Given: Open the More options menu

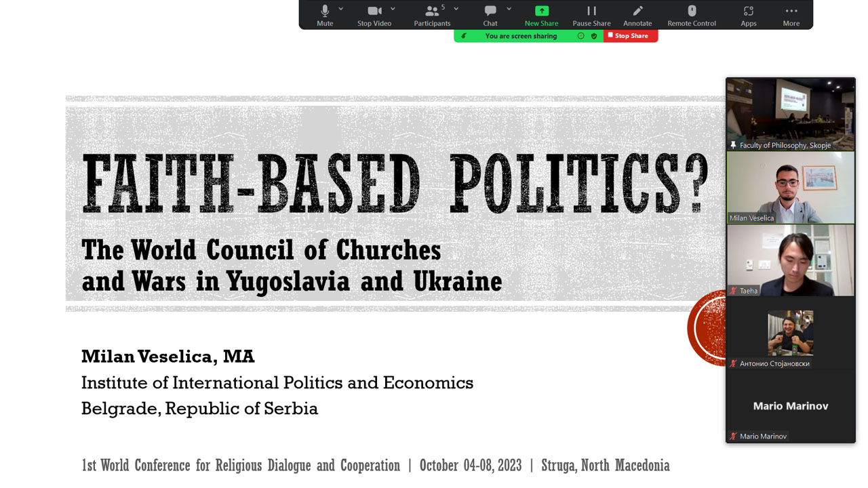Looking at the screenshot, I should 791,15.
